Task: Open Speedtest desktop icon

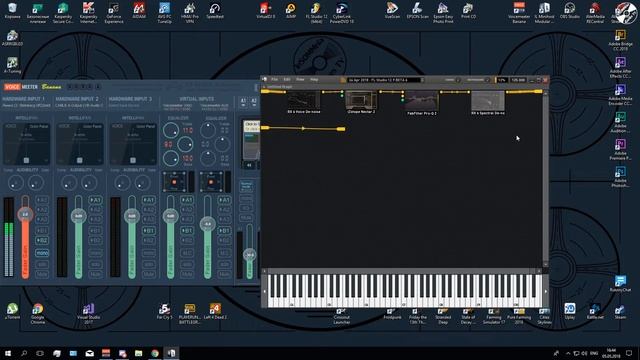Action: pyautogui.click(x=215, y=11)
